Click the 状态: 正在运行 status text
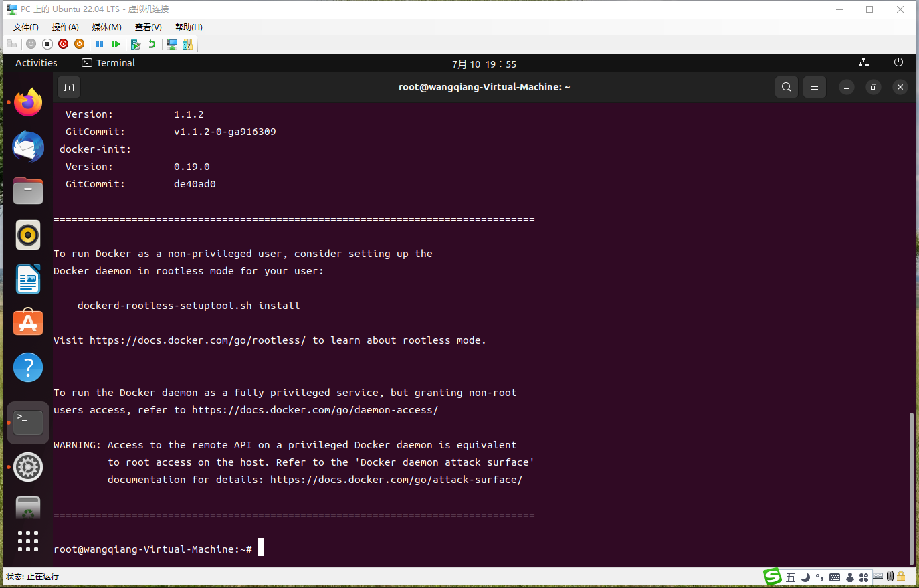 coord(32,577)
